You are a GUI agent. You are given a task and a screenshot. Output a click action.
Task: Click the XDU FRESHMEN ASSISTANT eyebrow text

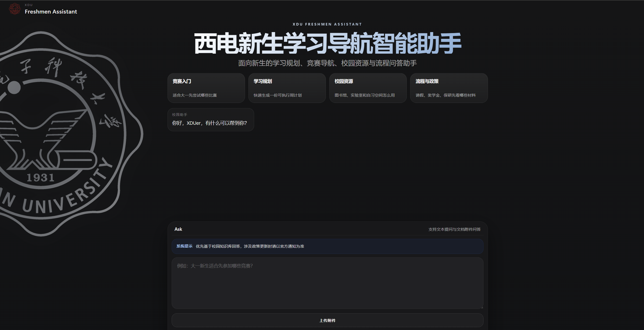[x=327, y=24]
